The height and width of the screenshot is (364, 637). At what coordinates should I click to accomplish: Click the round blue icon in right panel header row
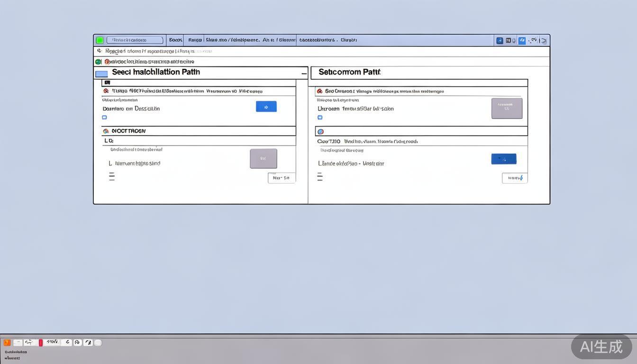point(320,131)
